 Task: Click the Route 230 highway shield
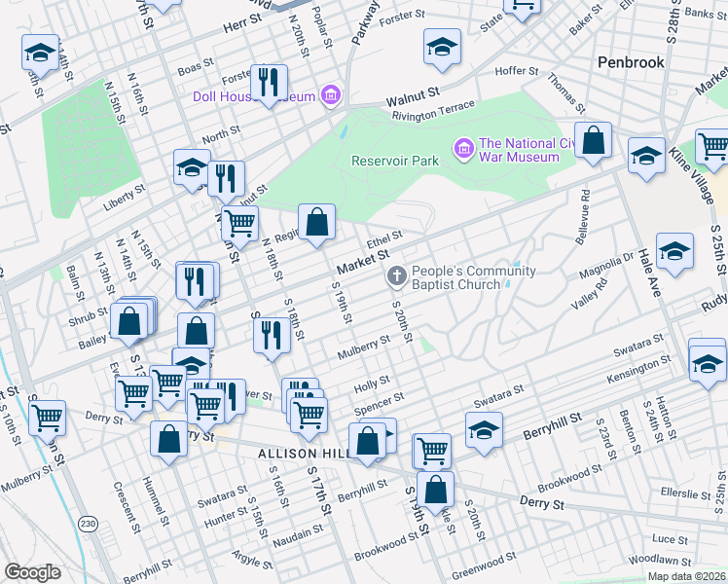(x=88, y=524)
